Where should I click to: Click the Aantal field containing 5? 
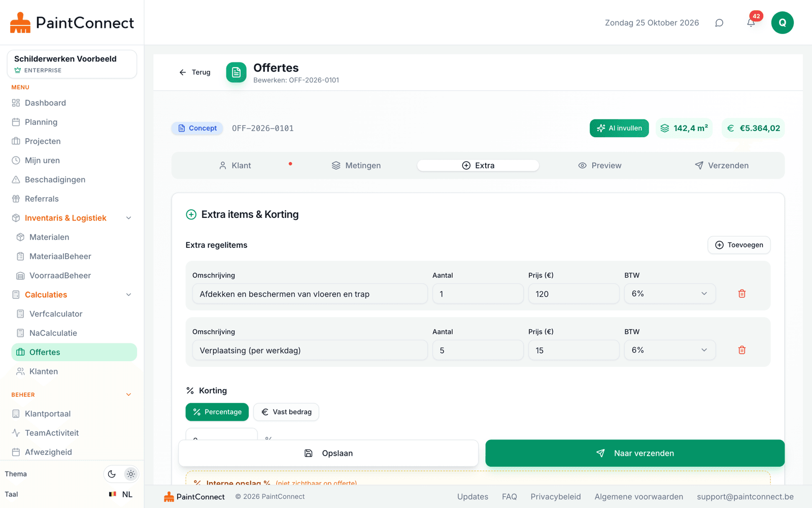[x=478, y=350]
